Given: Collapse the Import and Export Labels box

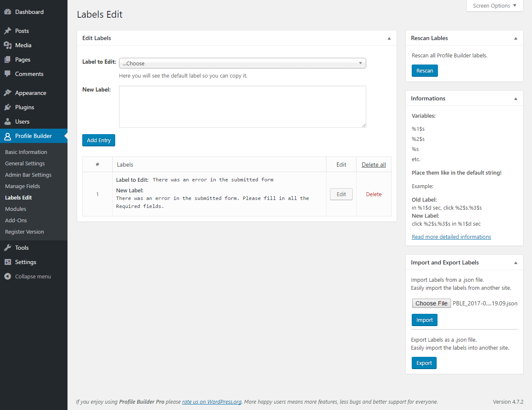Looking at the screenshot, I should [x=516, y=263].
